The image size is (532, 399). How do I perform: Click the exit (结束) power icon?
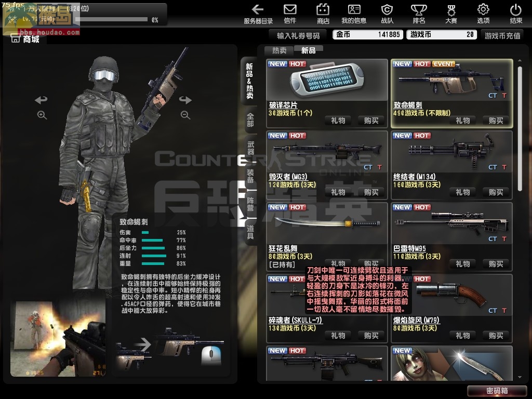pyautogui.click(x=516, y=14)
